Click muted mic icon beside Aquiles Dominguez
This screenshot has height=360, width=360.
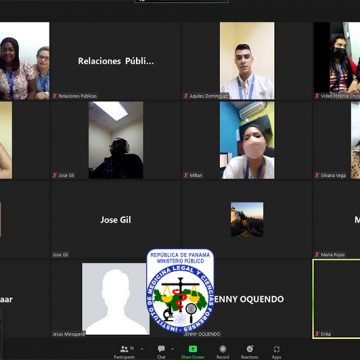point(186,96)
